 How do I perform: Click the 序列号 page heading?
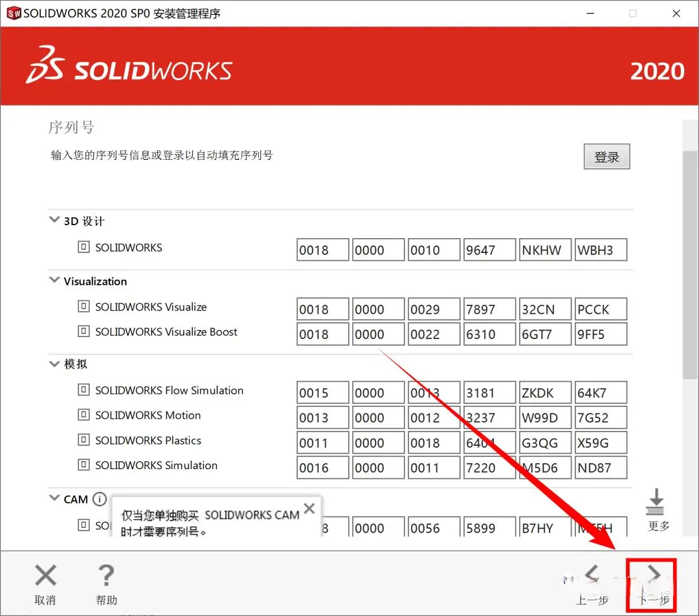tap(71, 127)
